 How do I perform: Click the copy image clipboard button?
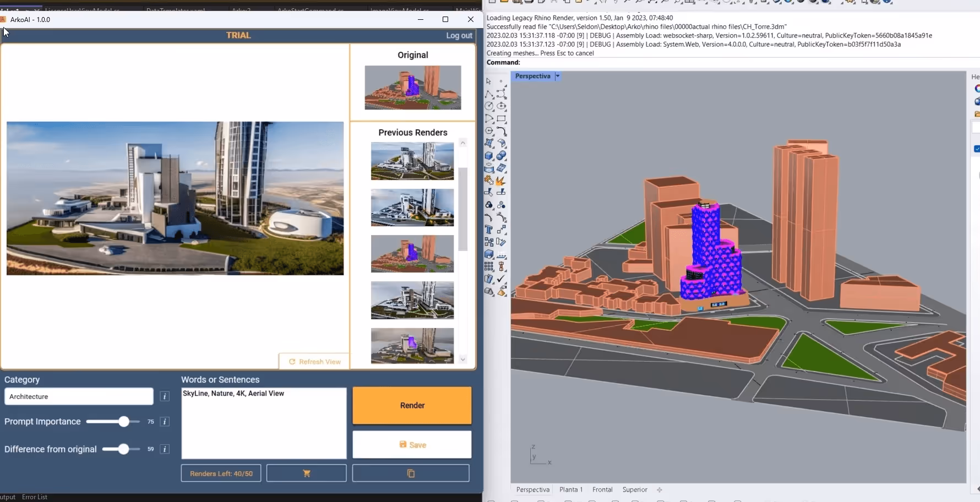coord(411,473)
